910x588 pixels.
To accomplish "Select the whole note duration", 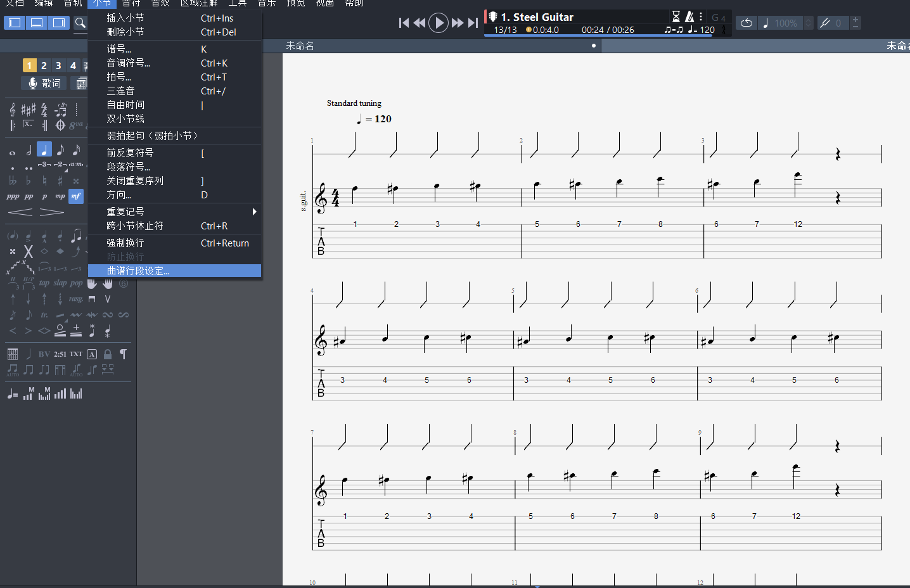I will pyautogui.click(x=12, y=152).
